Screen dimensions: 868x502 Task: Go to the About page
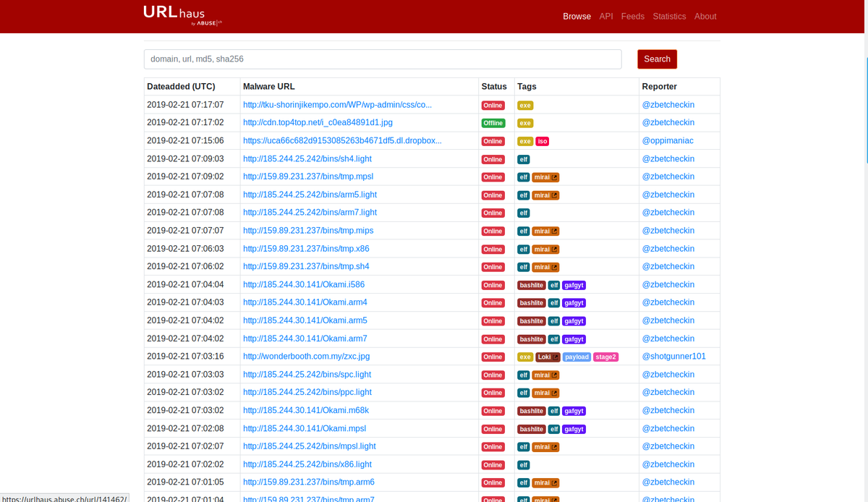[705, 16]
